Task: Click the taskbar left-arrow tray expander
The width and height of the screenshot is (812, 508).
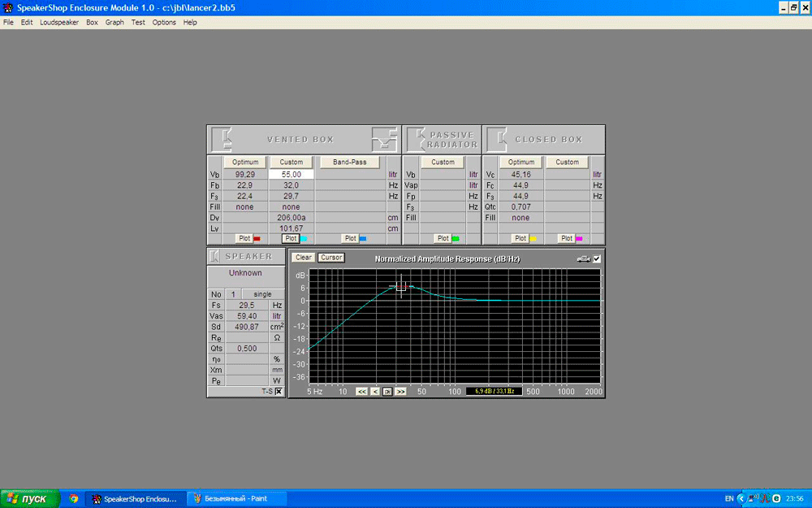Action: [741, 499]
